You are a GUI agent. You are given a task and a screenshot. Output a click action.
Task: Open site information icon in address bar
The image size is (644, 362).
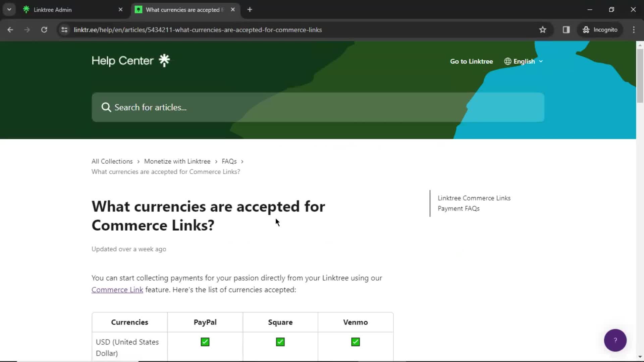pyautogui.click(x=64, y=30)
